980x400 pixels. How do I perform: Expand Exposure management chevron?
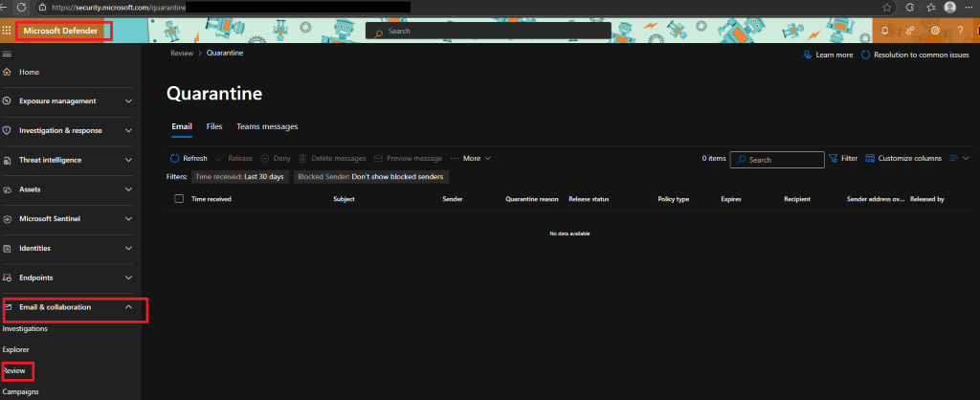click(x=129, y=100)
